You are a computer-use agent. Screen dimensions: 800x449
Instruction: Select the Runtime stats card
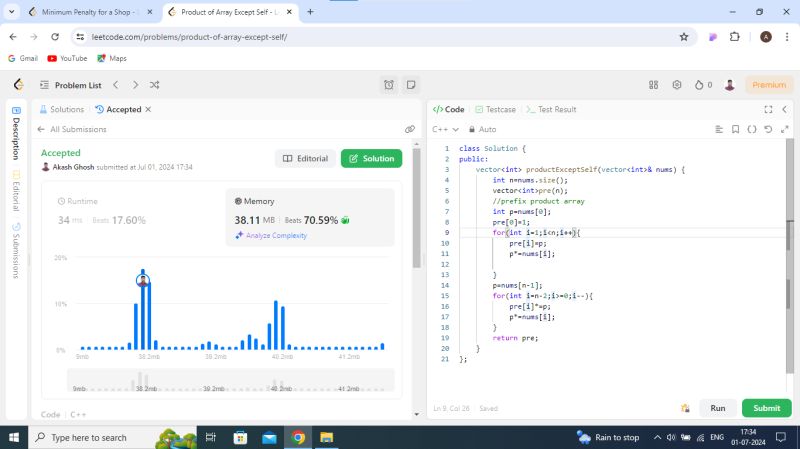point(135,217)
